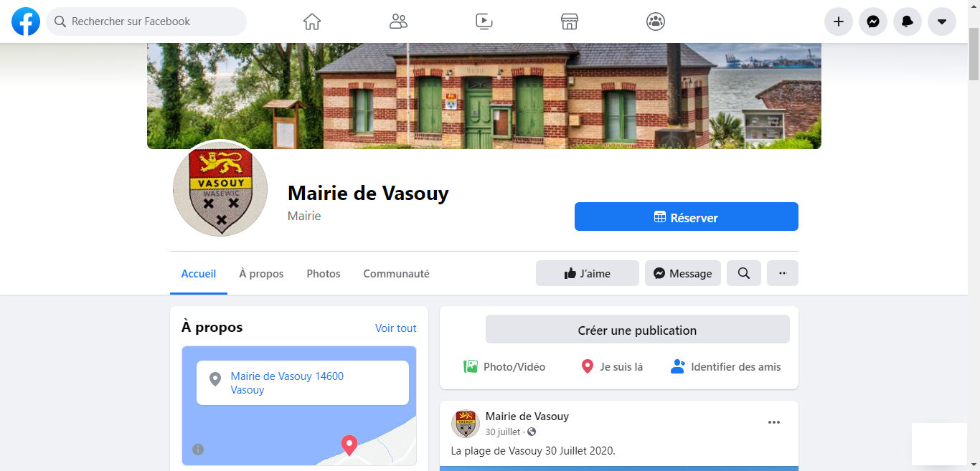Expand the account dropdown arrow
980x471 pixels.
[942, 22]
